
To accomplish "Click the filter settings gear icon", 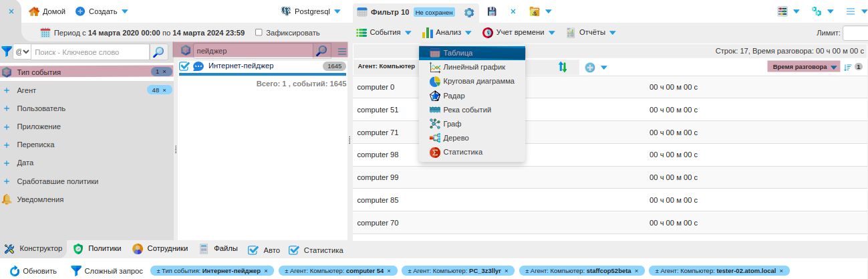I will (x=469, y=12).
